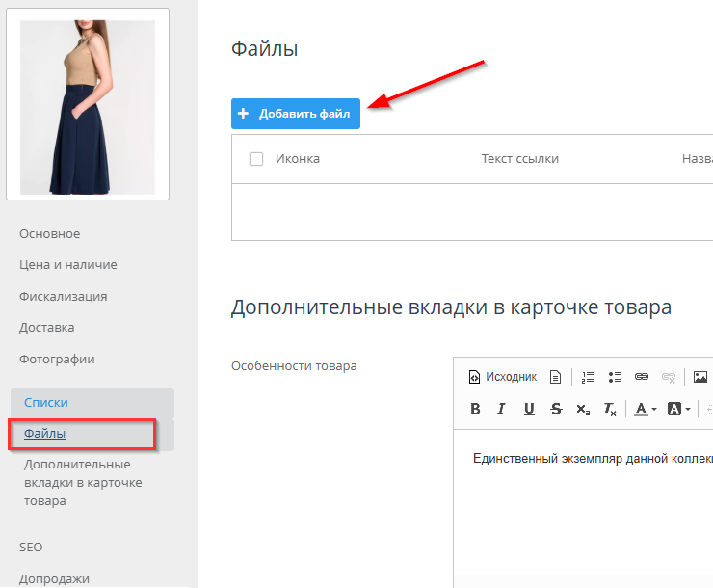The height and width of the screenshot is (588, 713).
Task: Check the select-all checkbox next to Иконка
Action: tap(256, 159)
